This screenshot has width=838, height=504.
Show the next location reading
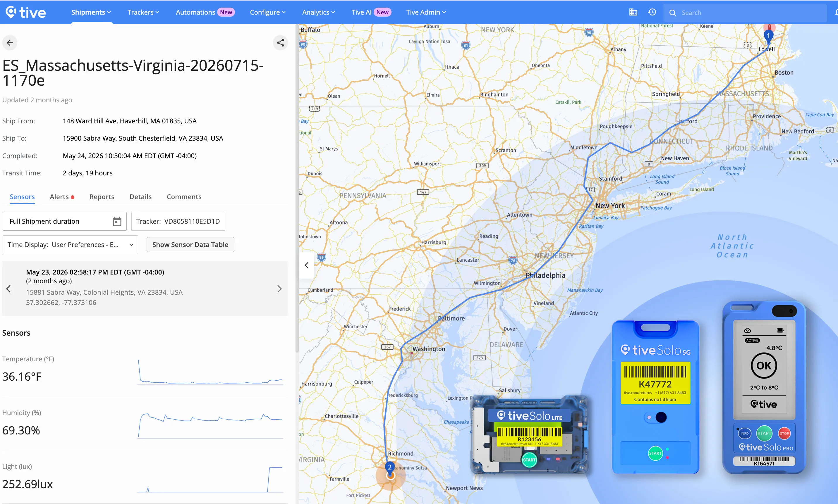(x=279, y=289)
